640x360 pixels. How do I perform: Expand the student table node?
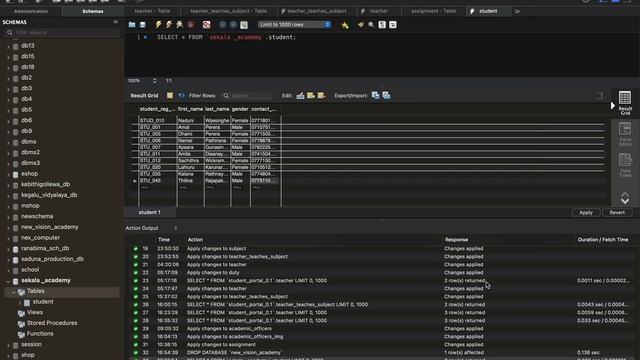click(x=20, y=302)
